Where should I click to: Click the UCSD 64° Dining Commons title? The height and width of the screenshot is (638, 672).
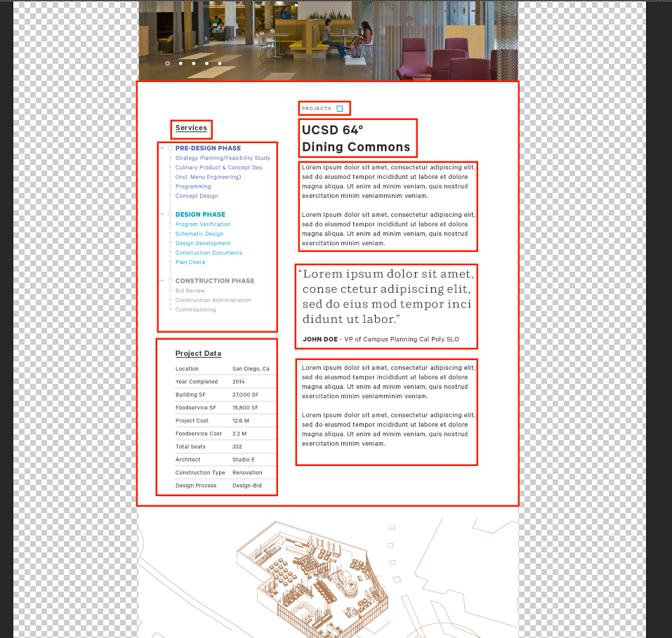coord(355,138)
